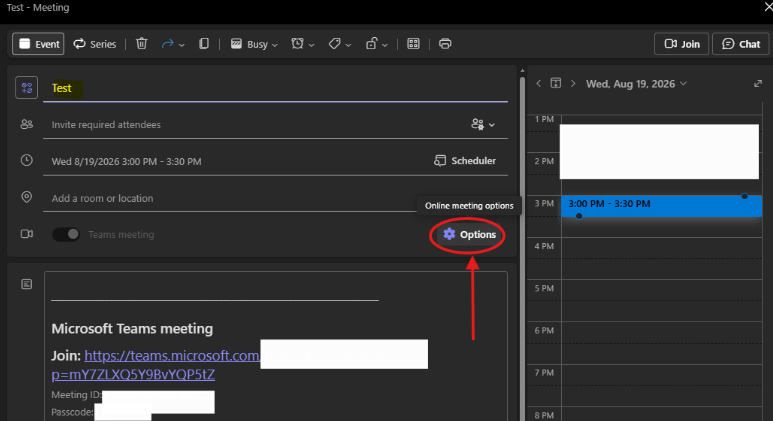
Task: Click the Forward arrow icon
Action: click(168, 44)
